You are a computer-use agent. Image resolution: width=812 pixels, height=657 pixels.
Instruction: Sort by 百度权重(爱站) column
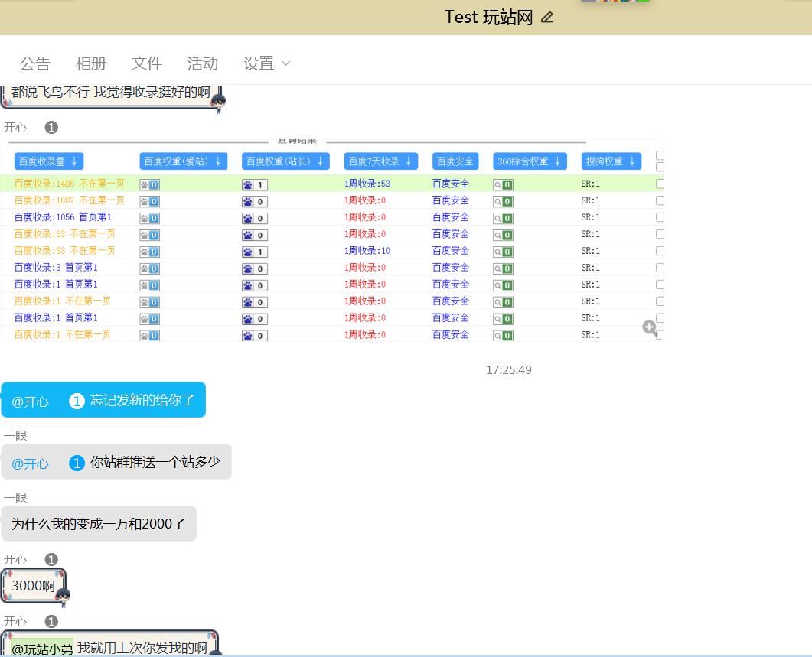click(184, 161)
